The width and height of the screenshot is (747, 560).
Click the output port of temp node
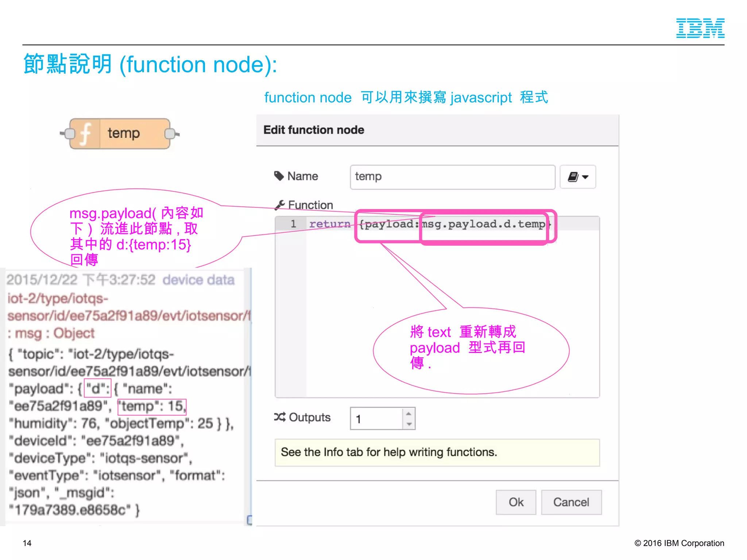click(170, 134)
